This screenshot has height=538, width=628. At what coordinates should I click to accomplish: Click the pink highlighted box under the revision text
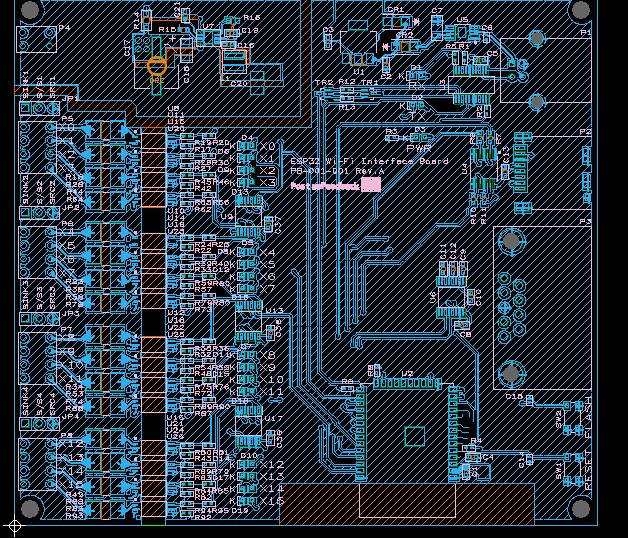pos(370,185)
